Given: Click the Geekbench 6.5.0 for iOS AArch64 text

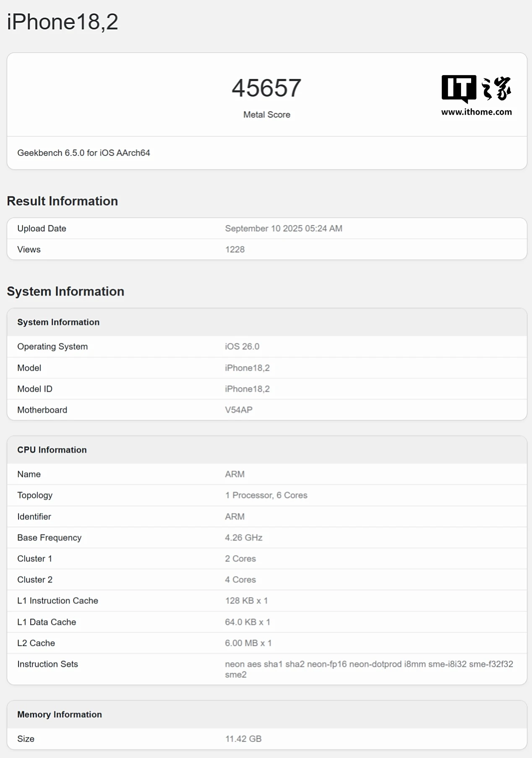Looking at the screenshot, I should (x=83, y=153).
